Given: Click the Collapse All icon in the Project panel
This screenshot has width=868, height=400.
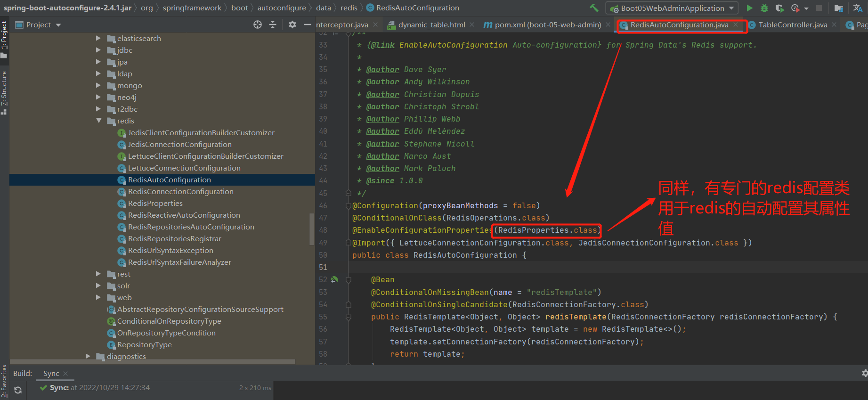Looking at the screenshot, I should tap(273, 24).
